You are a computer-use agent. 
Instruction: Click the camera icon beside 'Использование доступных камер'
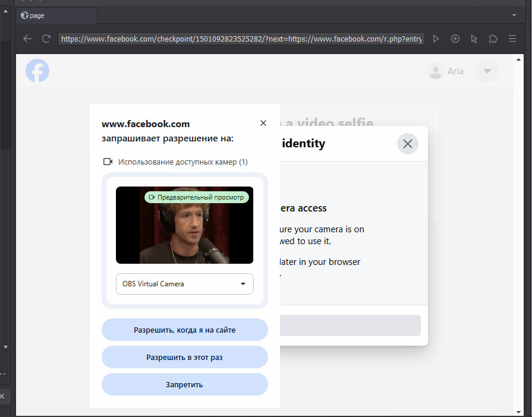(108, 162)
